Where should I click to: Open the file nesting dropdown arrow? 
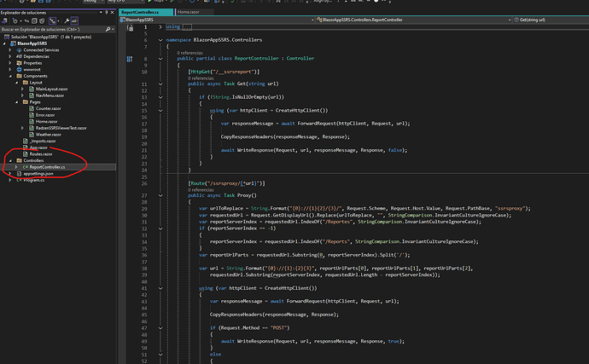59,21
